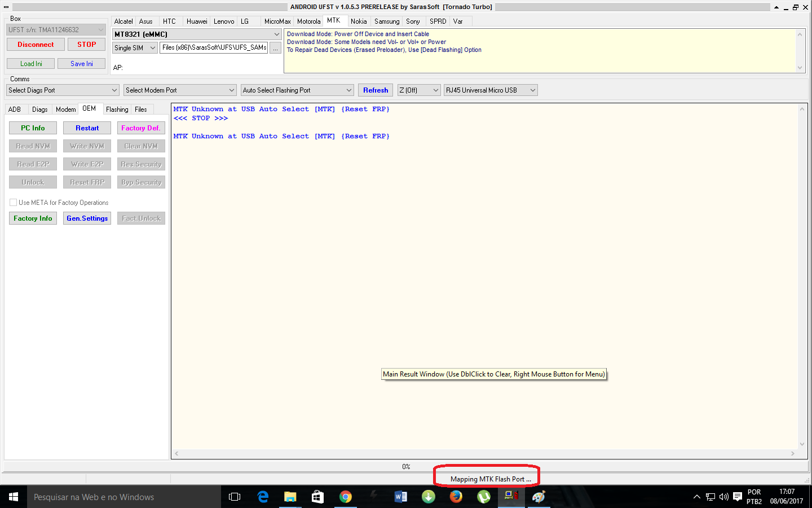Click the Disconnect button
This screenshot has height=508, width=812.
pos(36,45)
